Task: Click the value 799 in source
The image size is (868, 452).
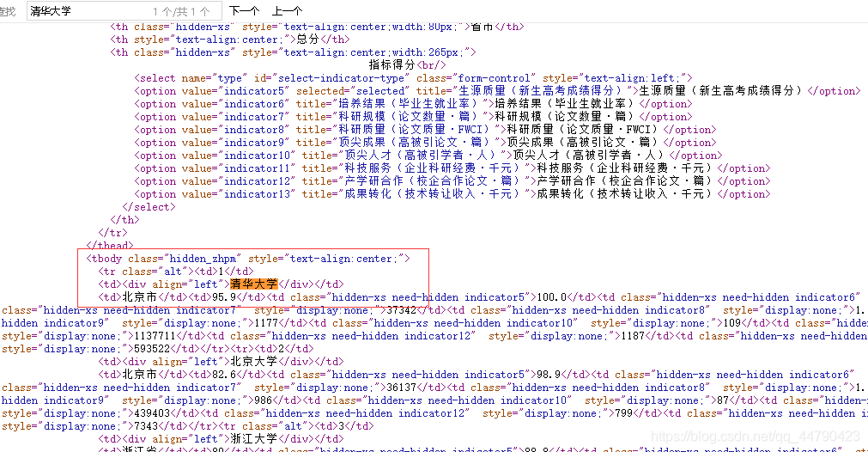Action: (623, 414)
